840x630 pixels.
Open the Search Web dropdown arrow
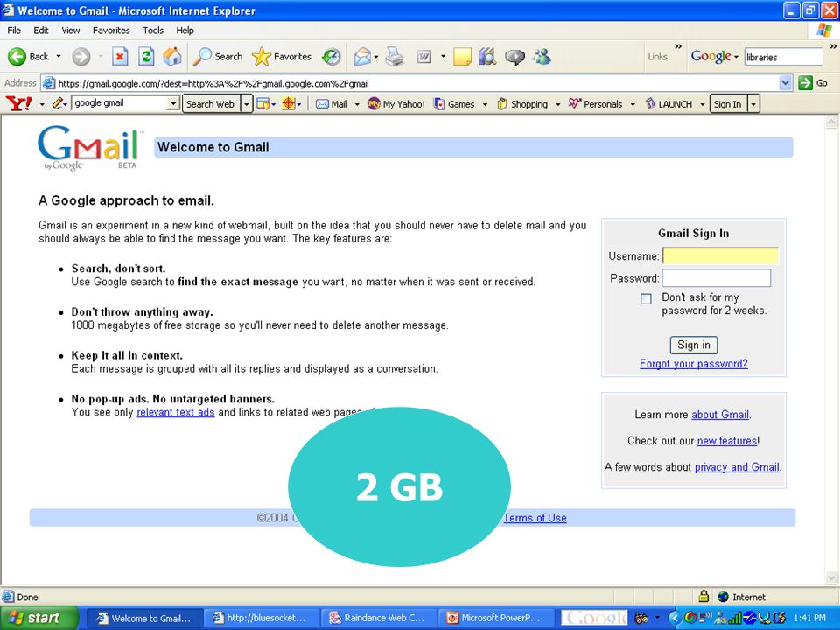coord(247,104)
